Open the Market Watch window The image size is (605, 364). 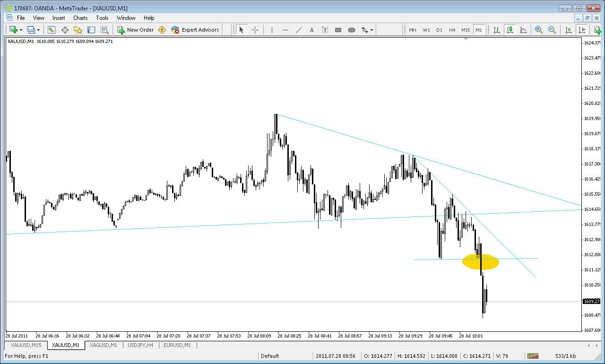(x=52, y=30)
